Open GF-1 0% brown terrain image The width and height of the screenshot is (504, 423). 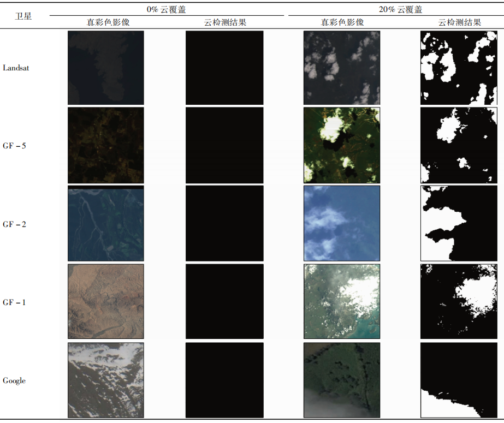coord(106,301)
